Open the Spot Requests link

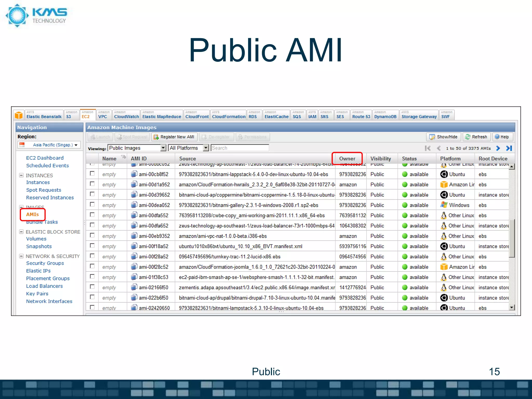44,190
